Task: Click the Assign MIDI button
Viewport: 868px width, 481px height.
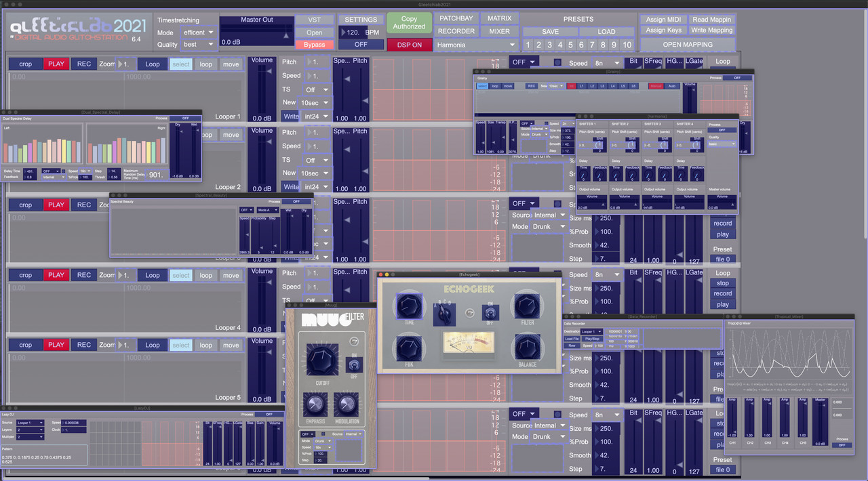Action: point(664,20)
